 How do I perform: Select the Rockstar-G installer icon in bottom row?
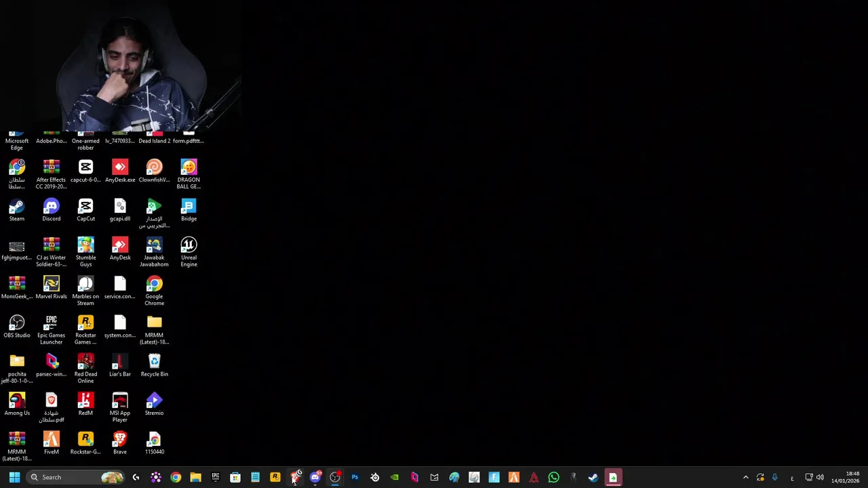coord(85,443)
